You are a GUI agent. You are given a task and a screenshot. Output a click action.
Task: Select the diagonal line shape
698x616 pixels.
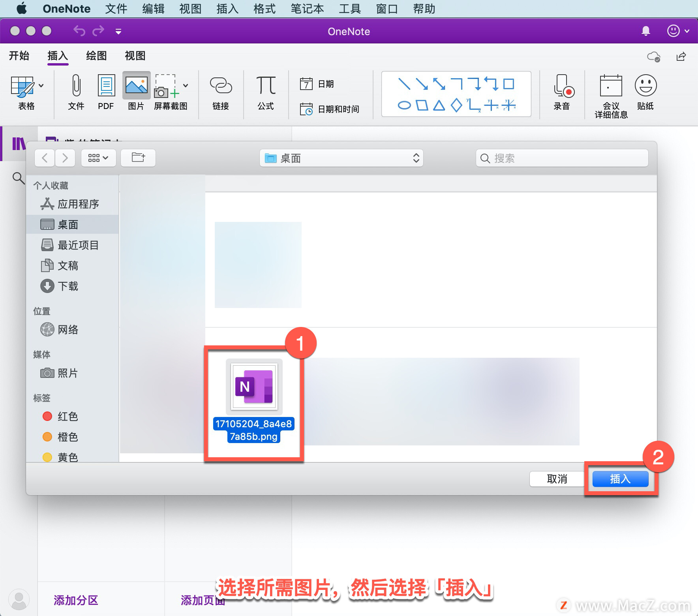point(404,84)
